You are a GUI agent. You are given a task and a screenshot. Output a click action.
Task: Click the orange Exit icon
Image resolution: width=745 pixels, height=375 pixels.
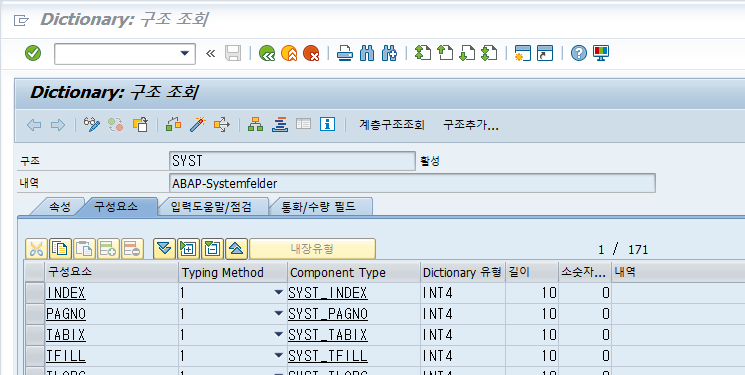click(289, 53)
